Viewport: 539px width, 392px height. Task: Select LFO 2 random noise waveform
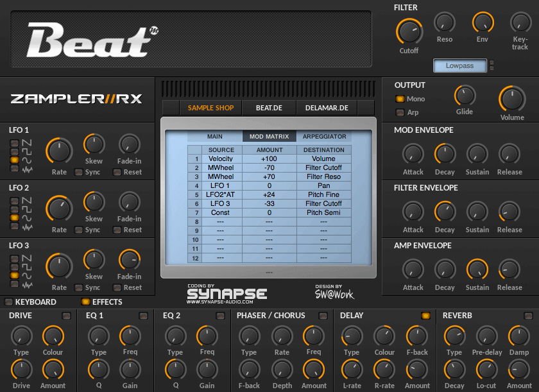[x=14, y=226]
